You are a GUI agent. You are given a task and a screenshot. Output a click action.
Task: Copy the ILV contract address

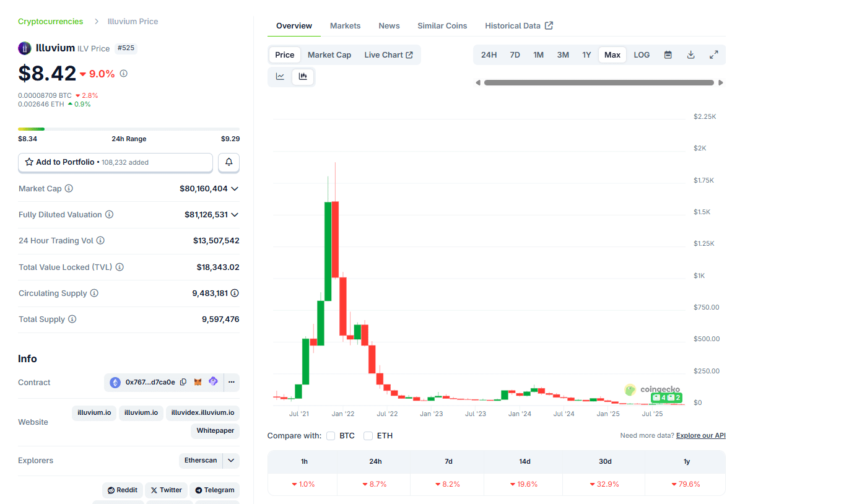point(183,382)
